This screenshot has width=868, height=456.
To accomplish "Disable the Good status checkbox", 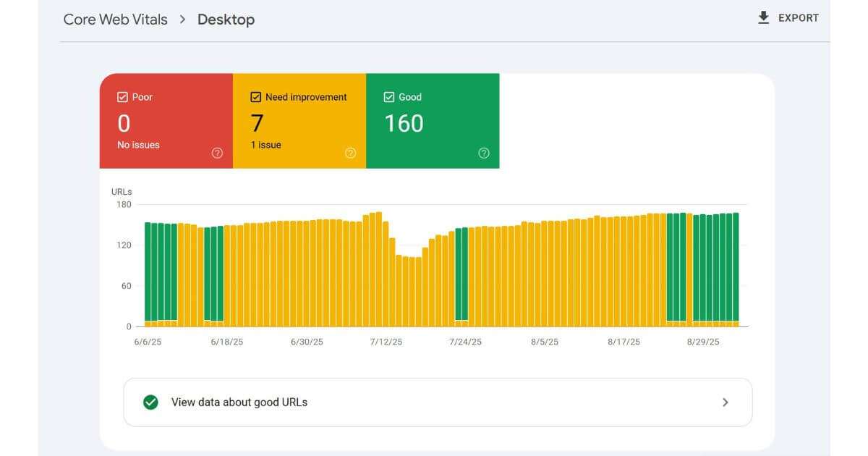I will (389, 96).
